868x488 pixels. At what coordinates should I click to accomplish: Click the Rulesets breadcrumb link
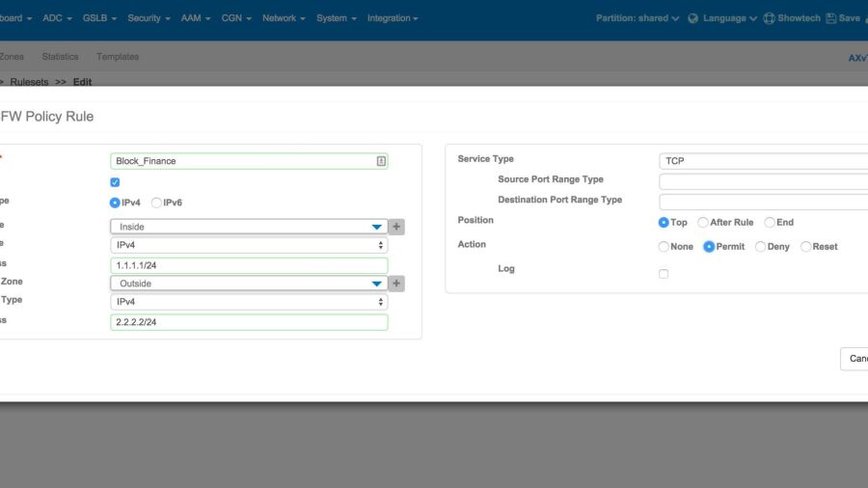pos(29,82)
